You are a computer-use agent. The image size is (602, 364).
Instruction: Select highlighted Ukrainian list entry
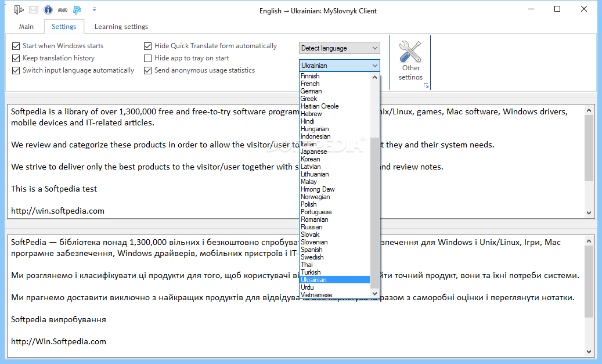point(334,280)
